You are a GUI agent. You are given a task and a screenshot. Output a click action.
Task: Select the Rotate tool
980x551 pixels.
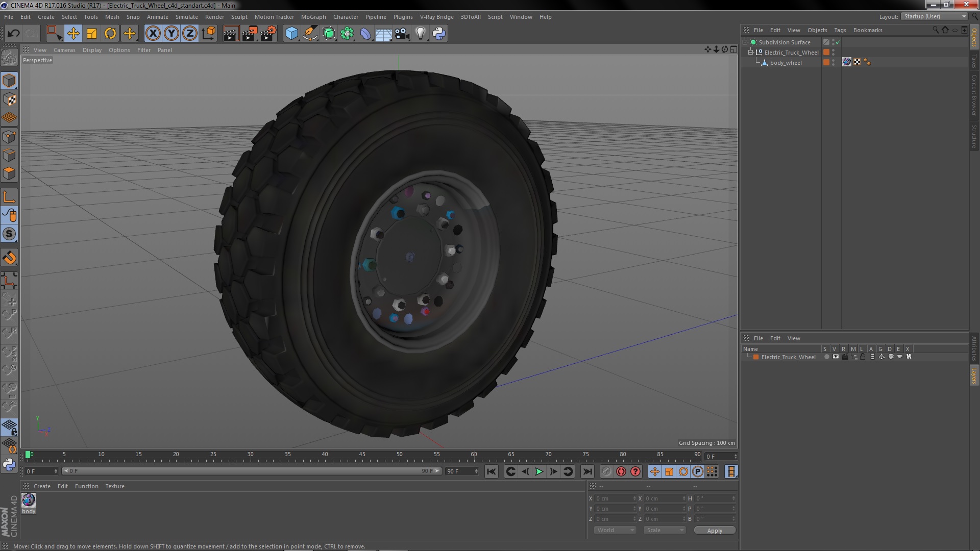[110, 34]
